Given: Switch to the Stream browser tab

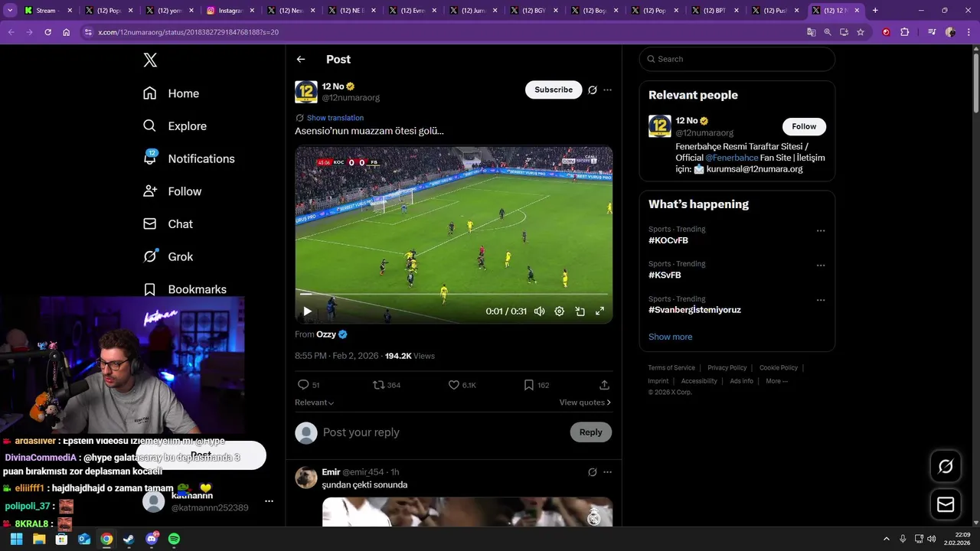Looking at the screenshot, I should [x=46, y=11].
